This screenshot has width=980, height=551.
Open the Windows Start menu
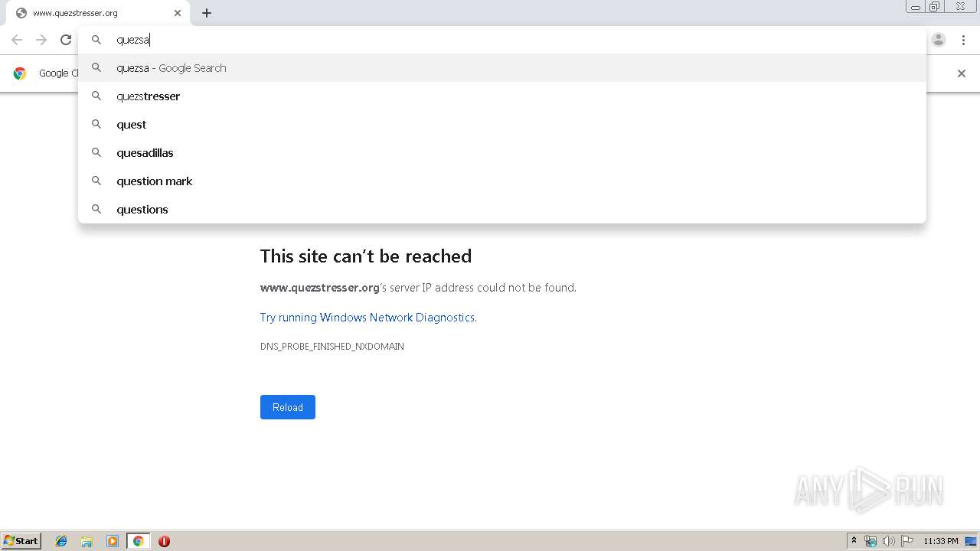point(21,541)
